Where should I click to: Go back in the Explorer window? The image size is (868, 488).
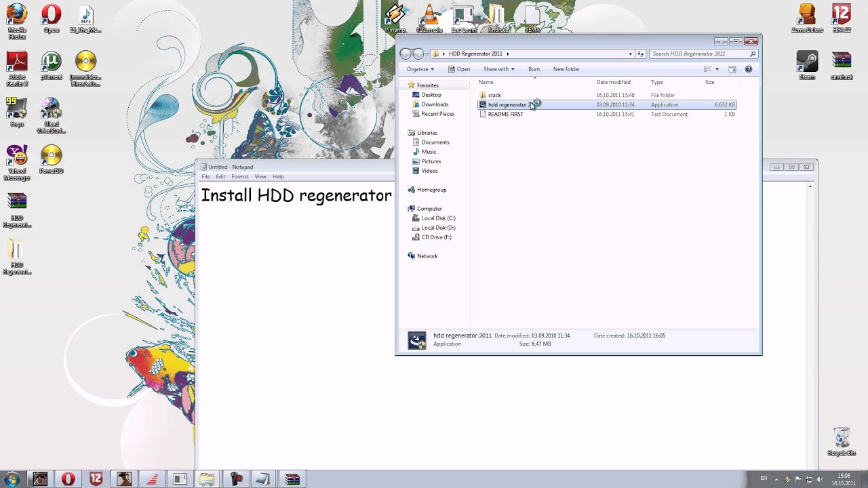[x=406, y=54]
